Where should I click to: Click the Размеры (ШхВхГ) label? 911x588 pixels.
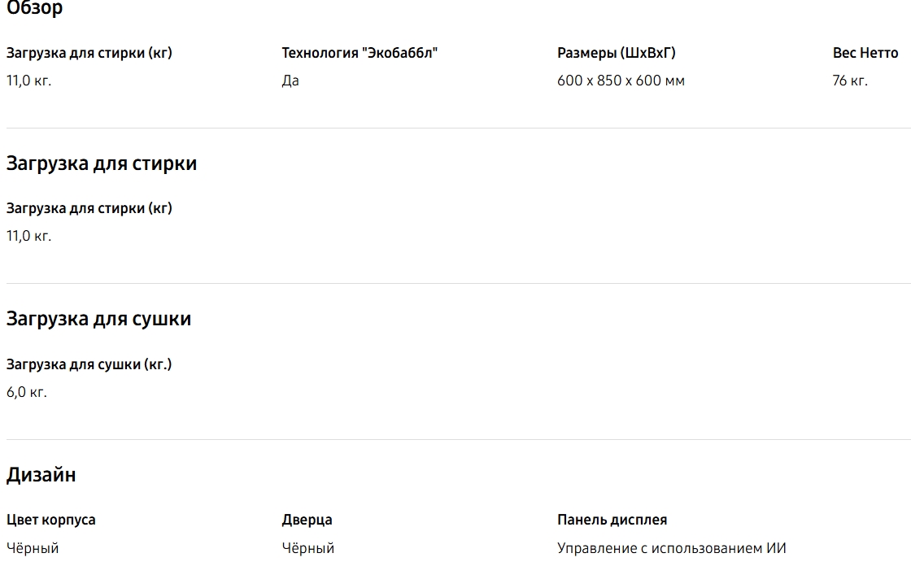tap(616, 53)
